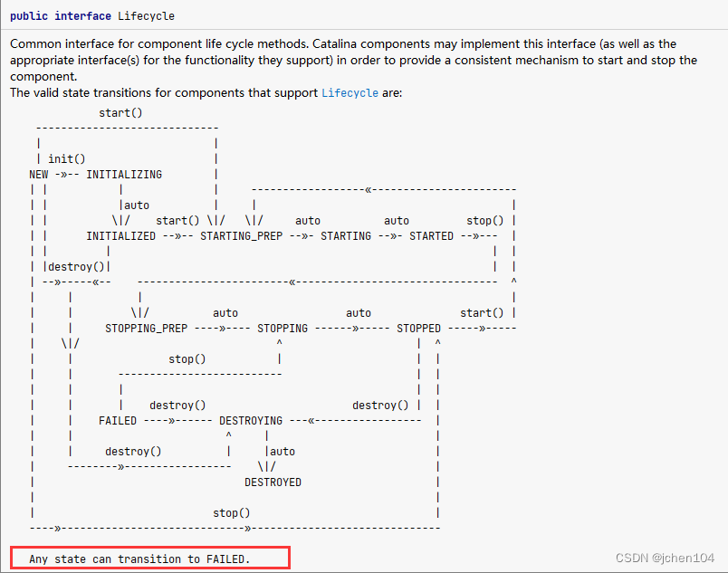The image size is (728, 573).
Task: Click 'The valid state transitions' sentence
Action: coord(206,93)
